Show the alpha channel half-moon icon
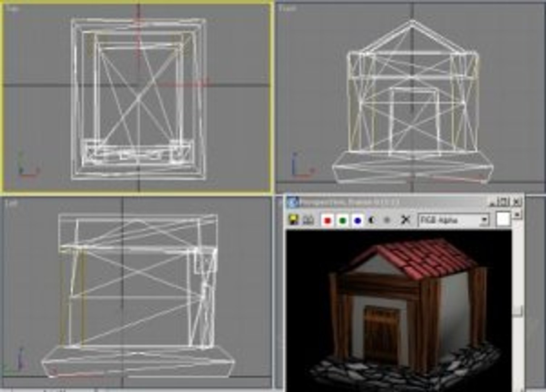The height and width of the screenshot is (392, 546). point(372,220)
